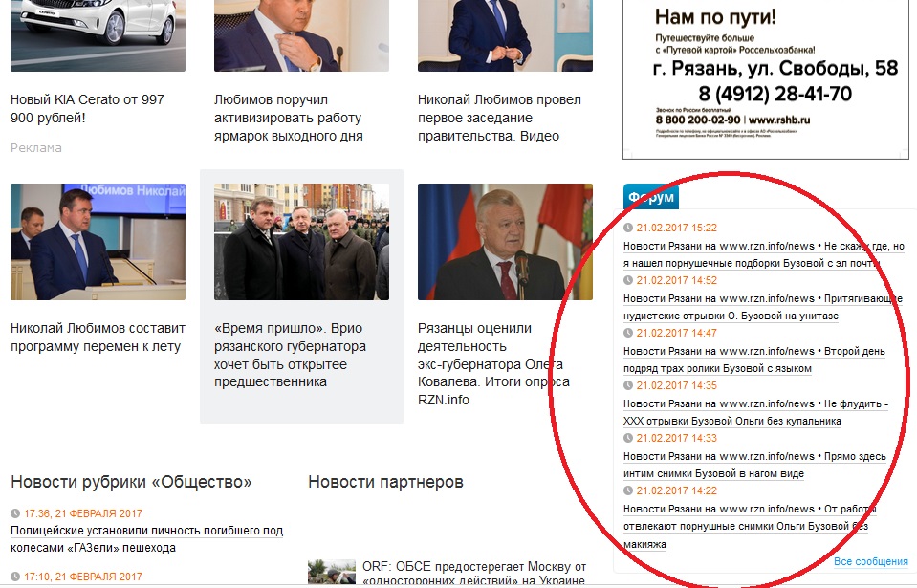Open Все сообщения link in forum
This screenshot has width=917, height=588.
coord(870,561)
